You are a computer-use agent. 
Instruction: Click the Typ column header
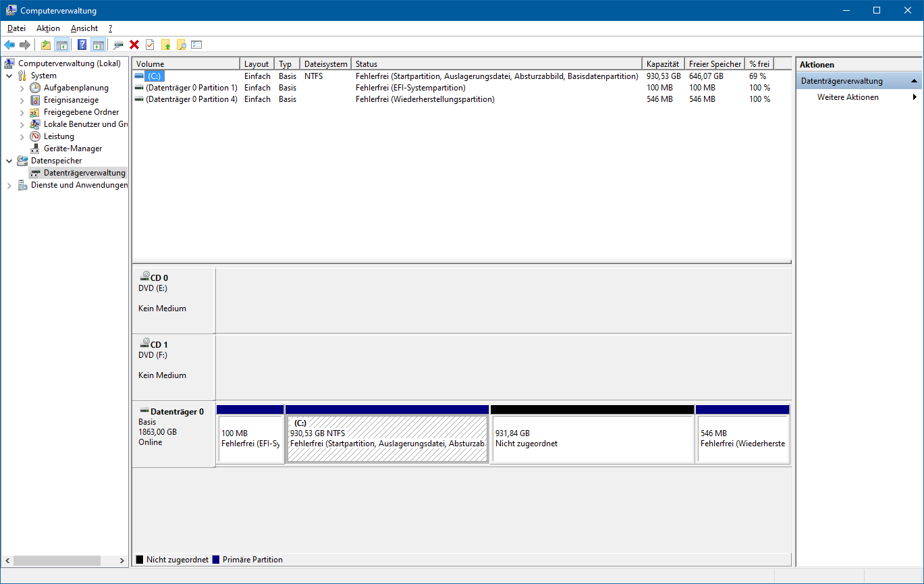287,63
